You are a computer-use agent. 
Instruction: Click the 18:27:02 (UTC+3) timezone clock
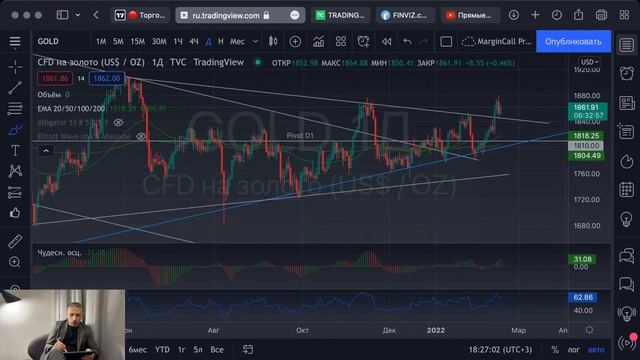(500, 350)
